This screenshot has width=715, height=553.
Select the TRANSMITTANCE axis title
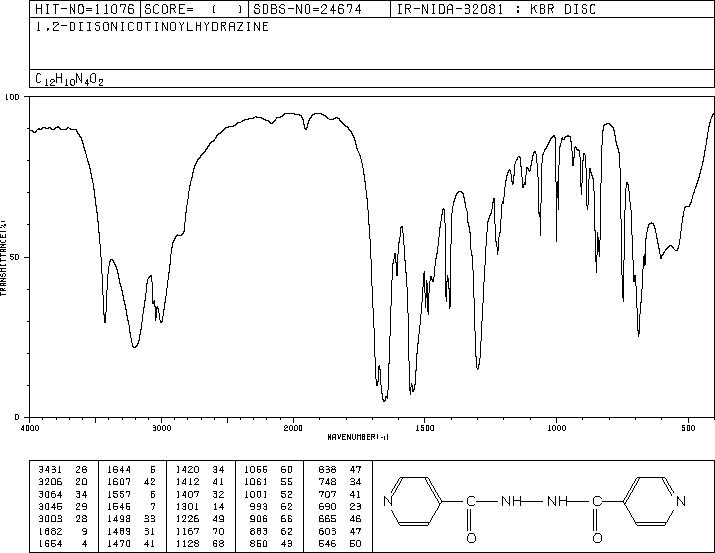click(3, 258)
